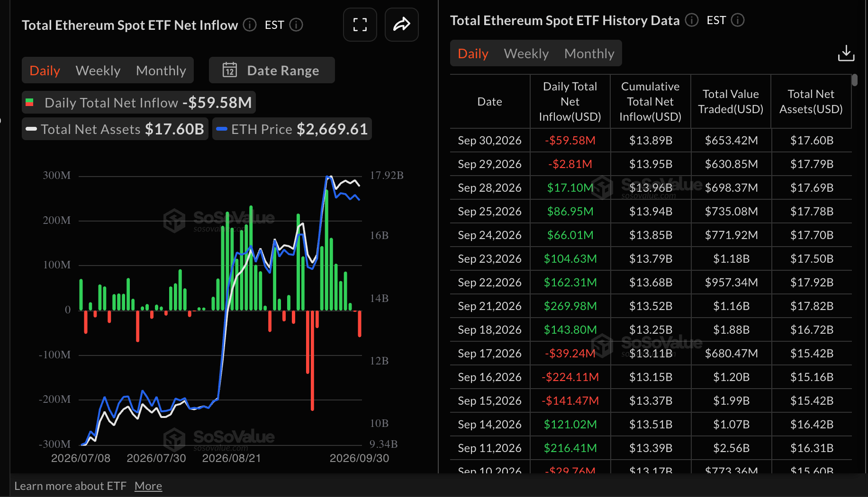Select the Sep 30,2026 date cell
This screenshot has height=497, width=868.
(489, 140)
